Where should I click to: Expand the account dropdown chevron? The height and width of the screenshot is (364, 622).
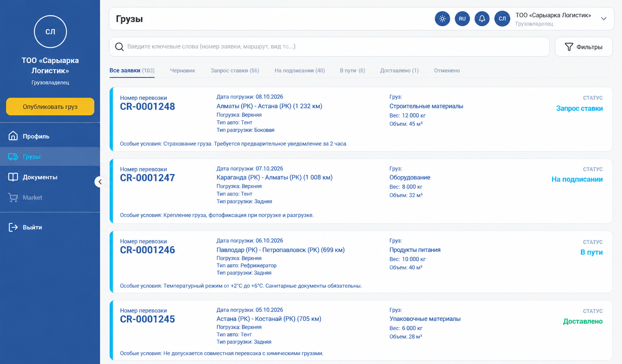pyautogui.click(x=603, y=19)
